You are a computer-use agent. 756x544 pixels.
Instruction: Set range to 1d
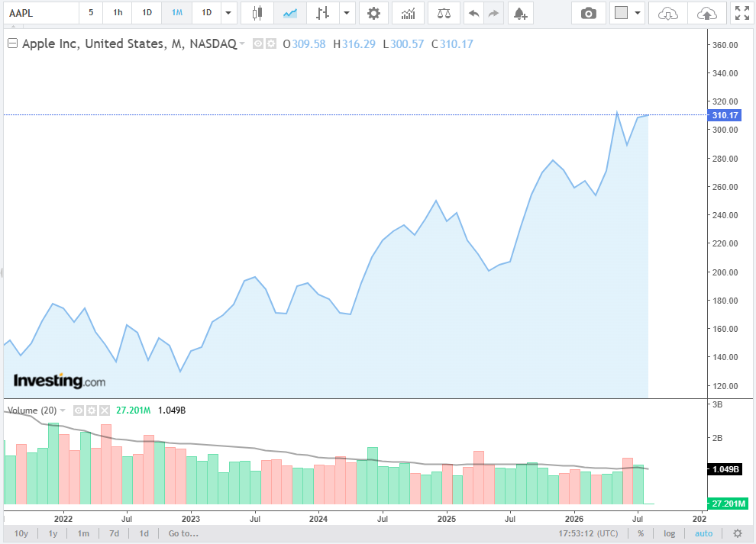[x=144, y=533]
